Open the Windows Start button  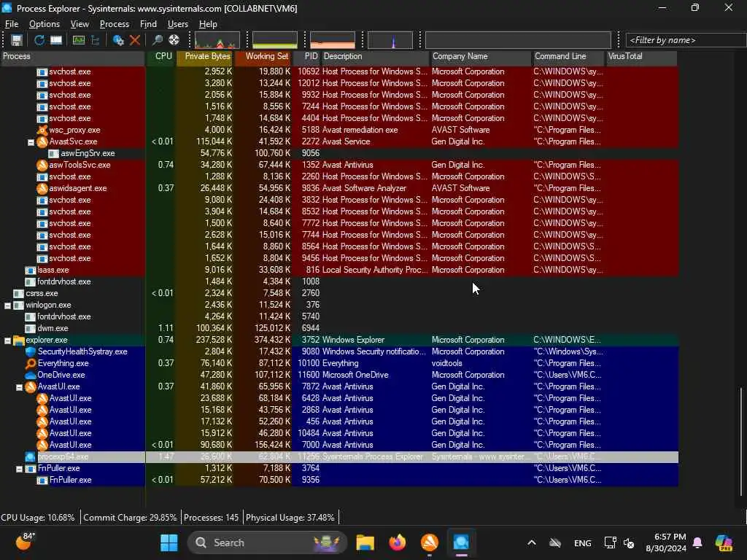pos(169,542)
